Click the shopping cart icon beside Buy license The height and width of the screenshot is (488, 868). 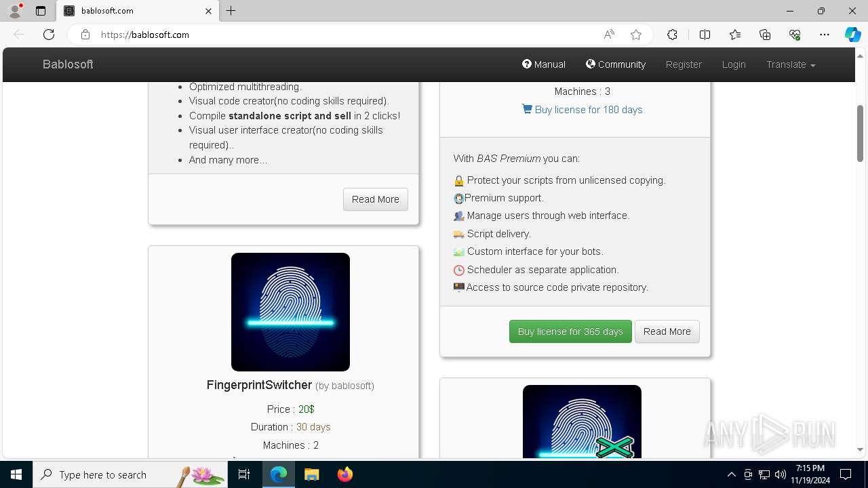pos(527,109)
